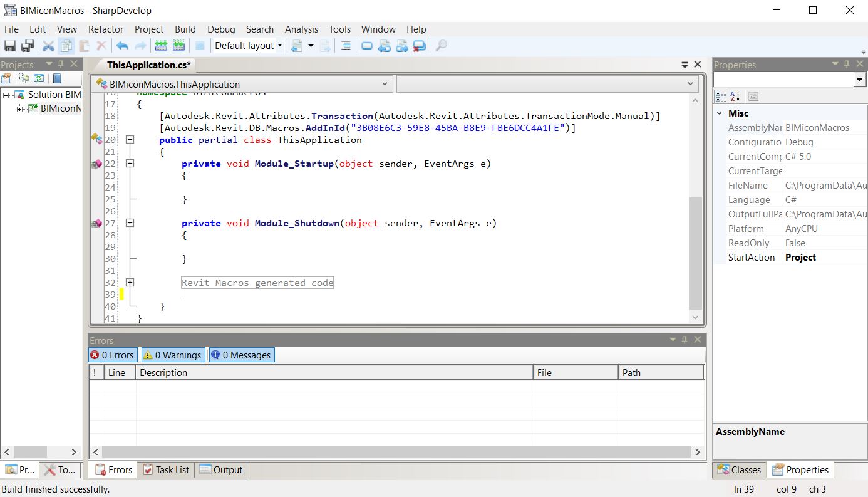The width and height of the screenshot is (868, 497).
Task: Expand the Revit Macros generated code region
Action: click(x=130, y=282)
